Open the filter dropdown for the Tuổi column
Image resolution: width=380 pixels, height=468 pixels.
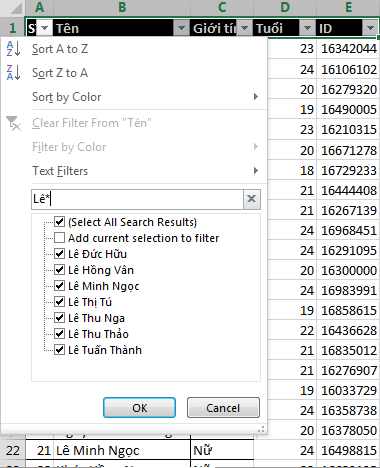tap(307, 28)
